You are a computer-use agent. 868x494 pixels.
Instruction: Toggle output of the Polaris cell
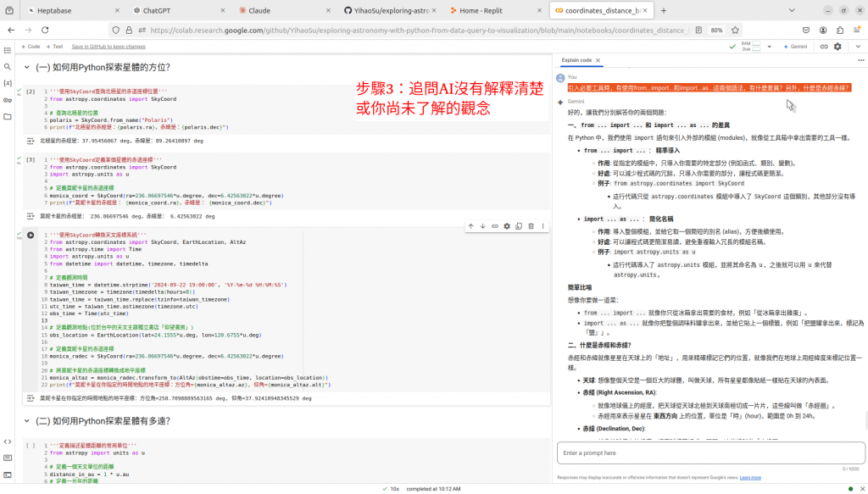(31, 141)
